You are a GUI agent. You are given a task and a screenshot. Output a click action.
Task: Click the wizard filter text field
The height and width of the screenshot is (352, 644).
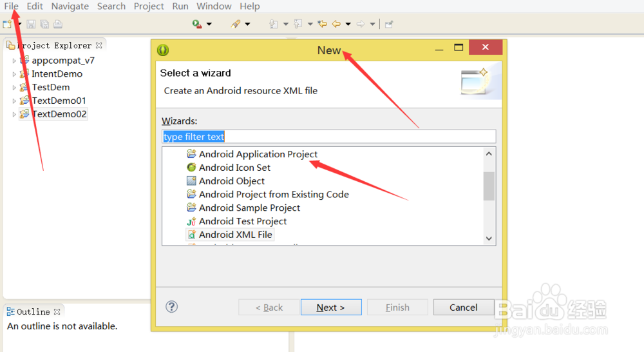(328, 137)
